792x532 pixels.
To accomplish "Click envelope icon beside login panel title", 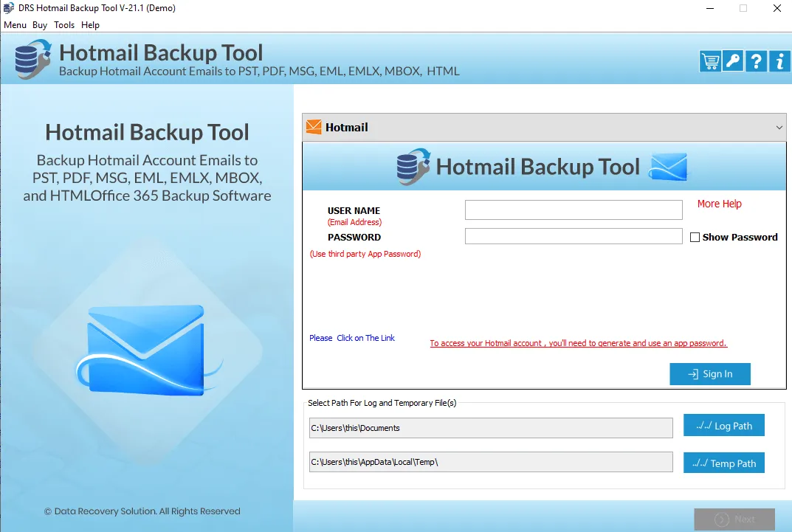I will pos(668,167).
